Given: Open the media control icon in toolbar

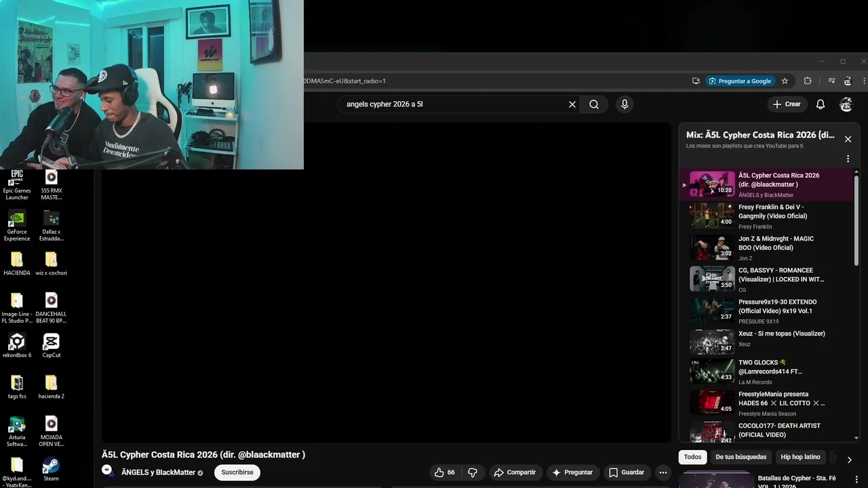Looking at the screenshot, I should click(831, 81).
